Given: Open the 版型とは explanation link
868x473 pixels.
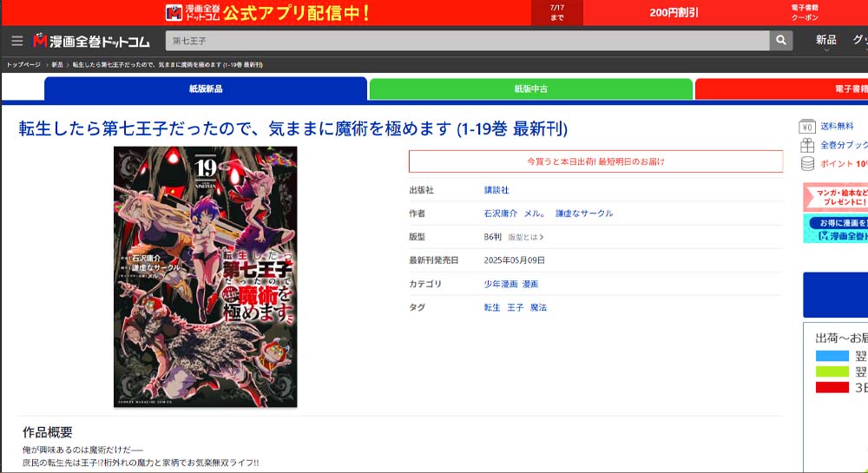Looking at the screenshot, I should 526,237.
